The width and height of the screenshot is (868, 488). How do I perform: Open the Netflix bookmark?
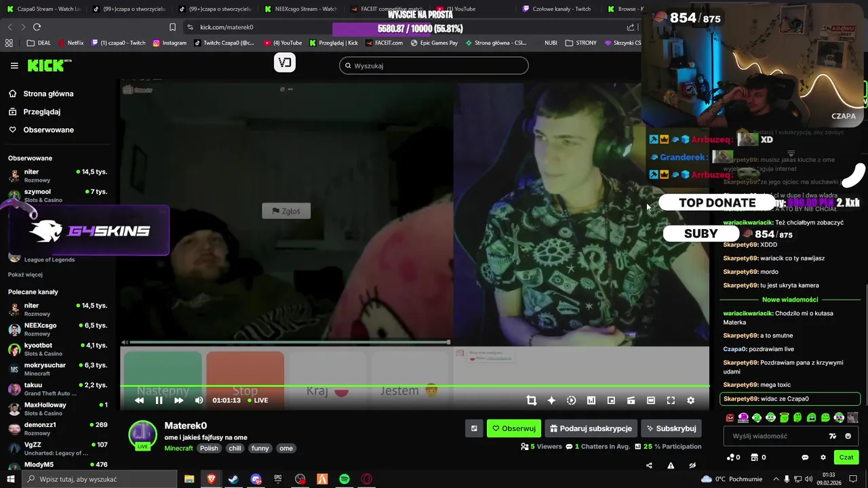point(71,43)
